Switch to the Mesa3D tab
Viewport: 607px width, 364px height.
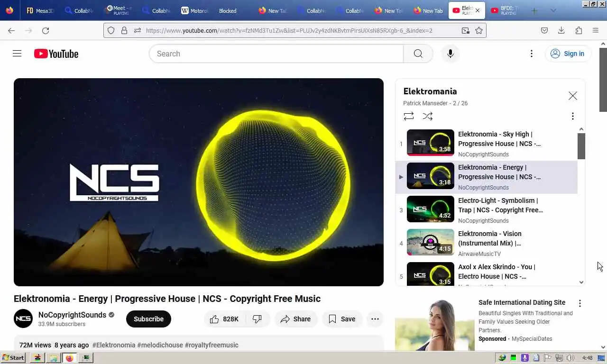(x=40, y=10)
